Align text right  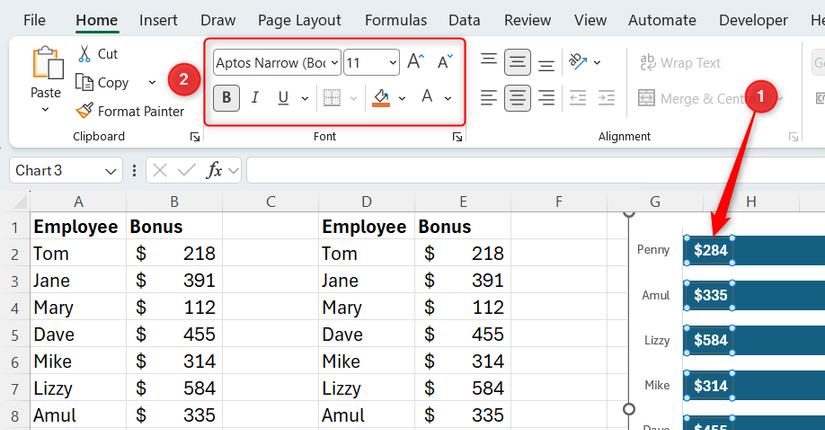coord(546,98)
